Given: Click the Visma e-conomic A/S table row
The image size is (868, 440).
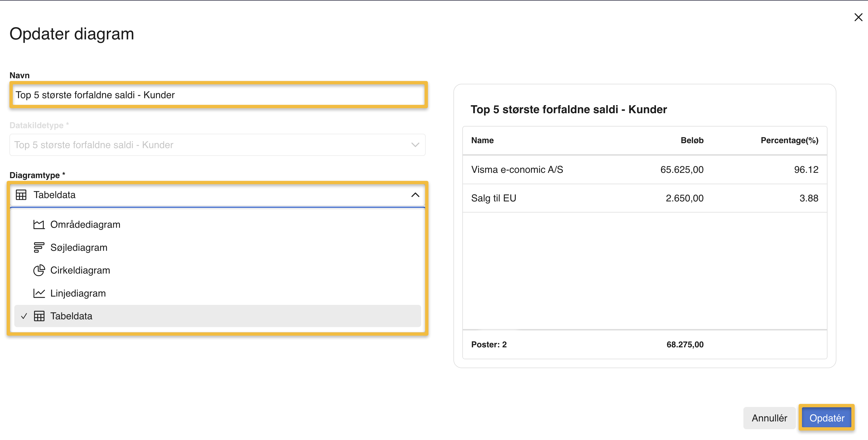Looking at the screenshot, I should click(644, 170).
